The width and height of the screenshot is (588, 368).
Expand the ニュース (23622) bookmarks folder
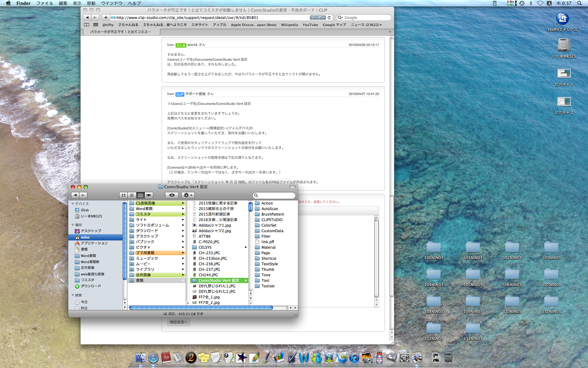(x=366, y=25)
